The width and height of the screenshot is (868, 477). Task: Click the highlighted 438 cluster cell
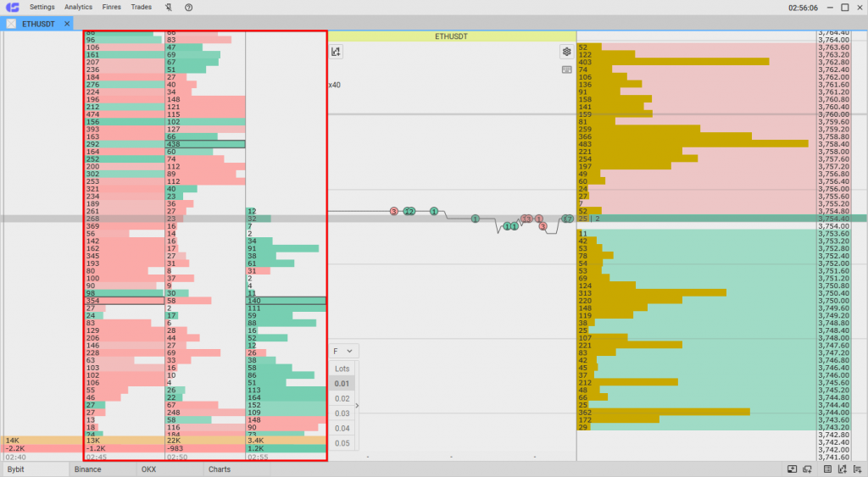point(205,144)
